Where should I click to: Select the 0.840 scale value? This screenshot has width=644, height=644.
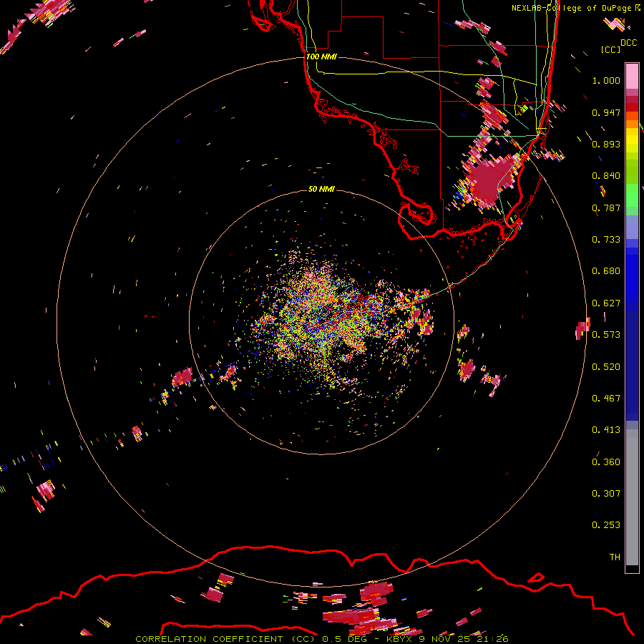click(x=606, y=176)
